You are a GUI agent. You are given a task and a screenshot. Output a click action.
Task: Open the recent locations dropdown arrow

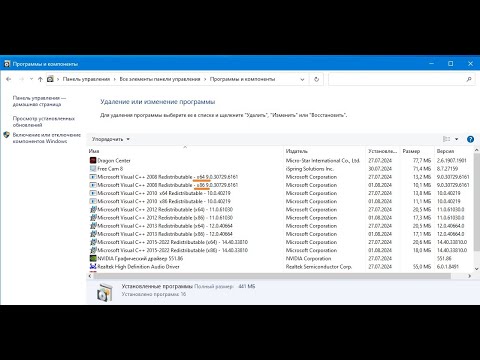point(31,79)
